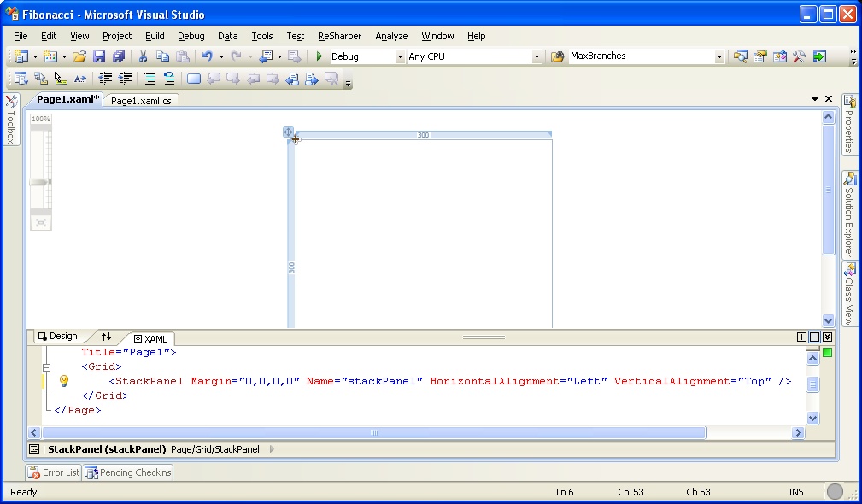Click the green arrow Start Page icon
This screenshot has height=504, width=862.
tap(819, 56)
